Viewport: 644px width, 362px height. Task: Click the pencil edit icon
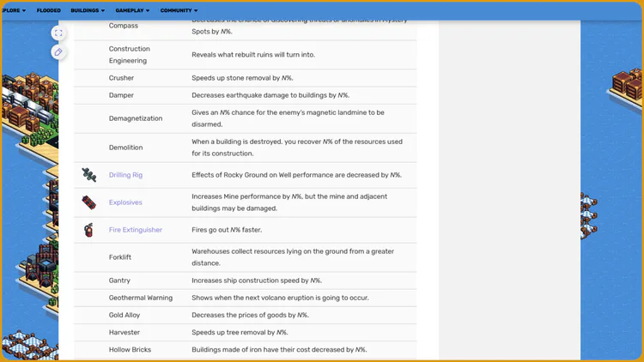tap(58, 52)
